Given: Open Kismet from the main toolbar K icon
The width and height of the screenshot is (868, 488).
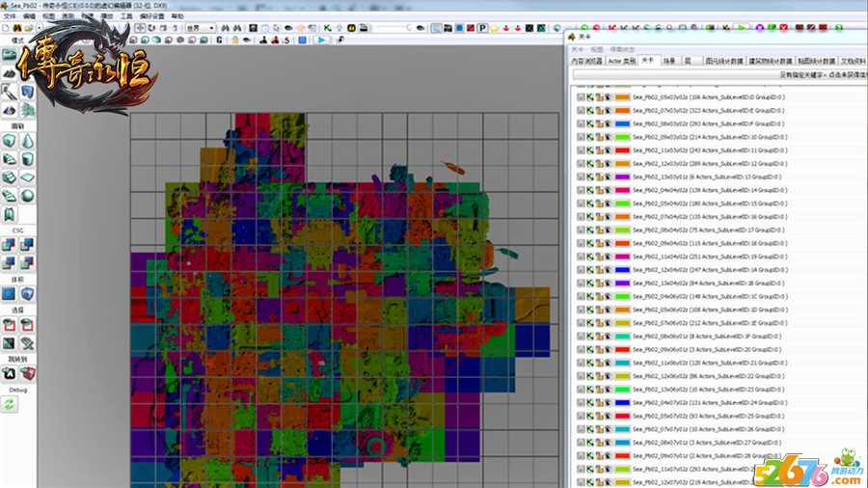Looking at the screenshot, I should 328,28.
